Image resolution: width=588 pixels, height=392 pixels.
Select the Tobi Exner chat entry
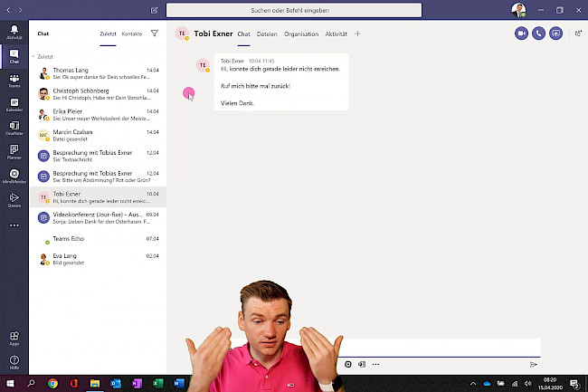[x=99, y=197]
